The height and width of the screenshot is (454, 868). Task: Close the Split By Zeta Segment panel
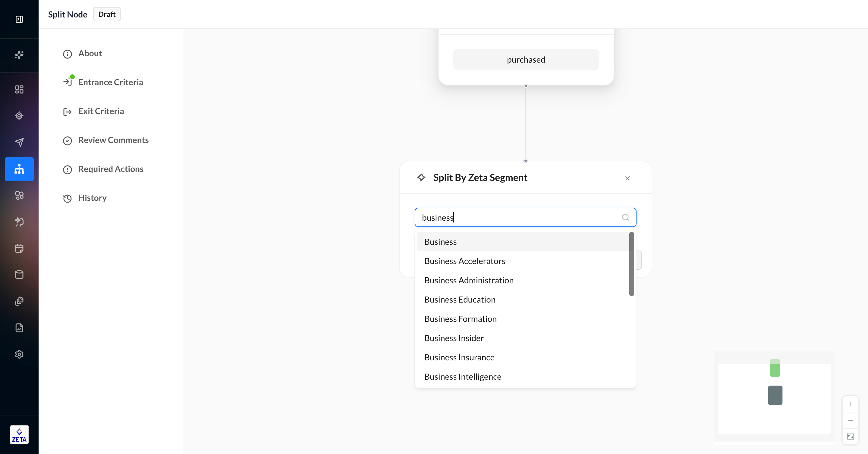(627, 178)
